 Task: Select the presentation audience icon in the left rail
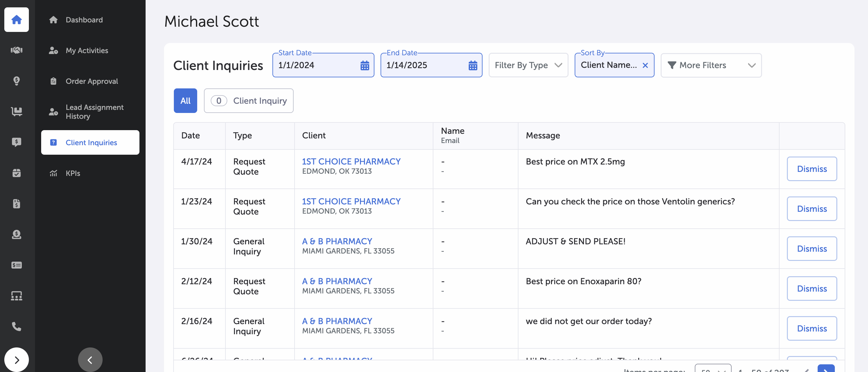click(17, 296)
